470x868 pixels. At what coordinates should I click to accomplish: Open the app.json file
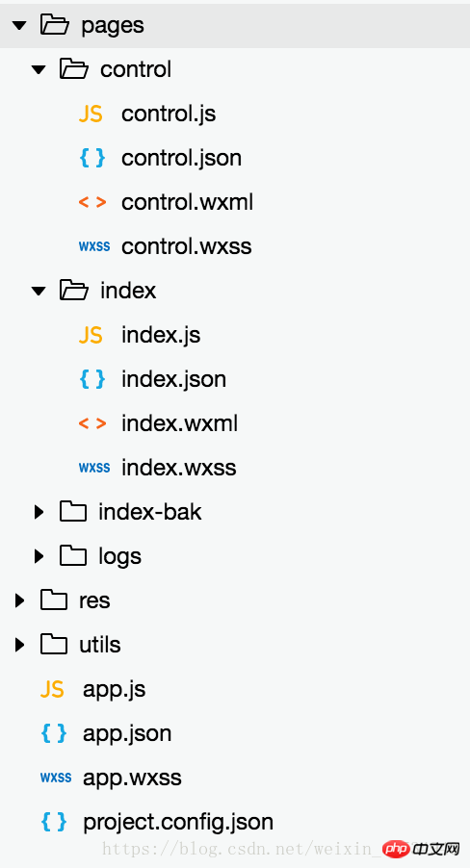pos(127,733)
